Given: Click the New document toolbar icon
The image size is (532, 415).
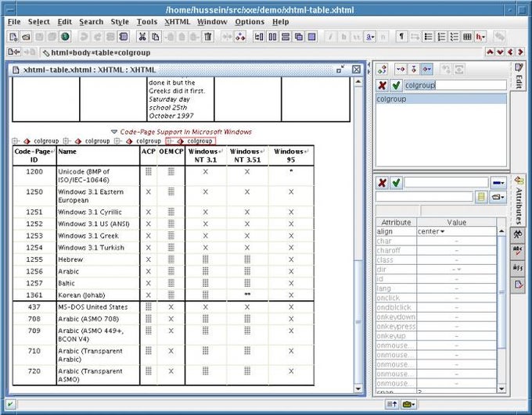Looking at the screenshot, I should coord(13,37).
